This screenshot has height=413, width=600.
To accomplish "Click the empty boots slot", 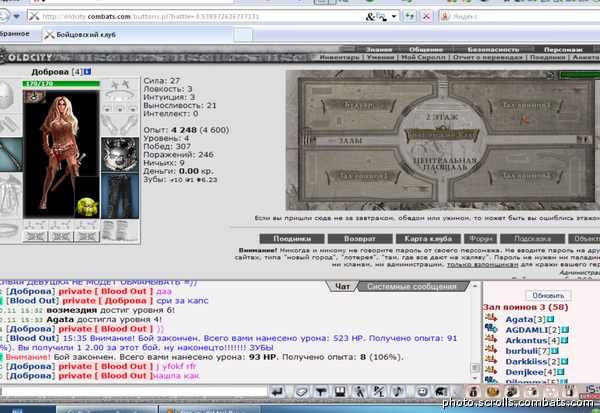I will coord(120,231).
